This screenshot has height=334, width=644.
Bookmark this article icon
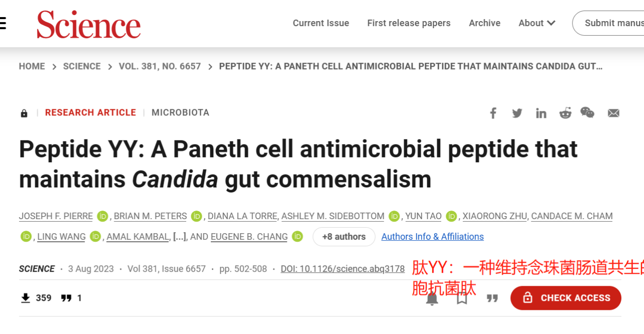462,298
